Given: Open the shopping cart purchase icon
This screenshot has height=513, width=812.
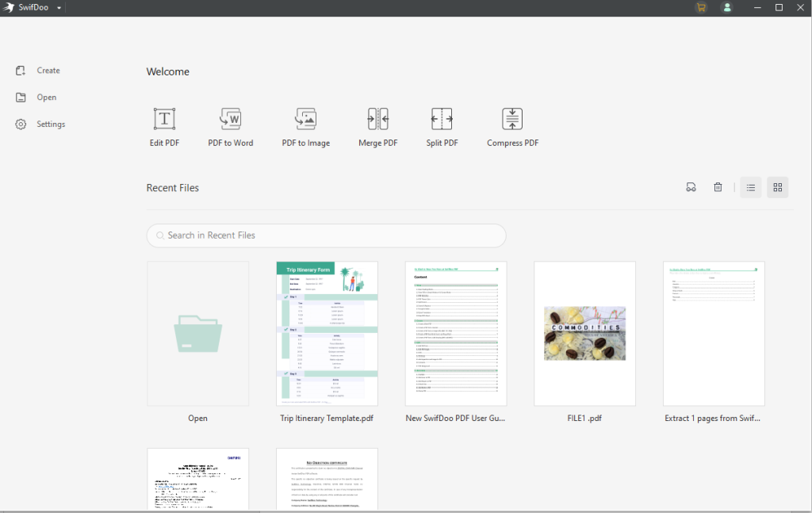Looking at the screenshot, I should coord(701,7).
